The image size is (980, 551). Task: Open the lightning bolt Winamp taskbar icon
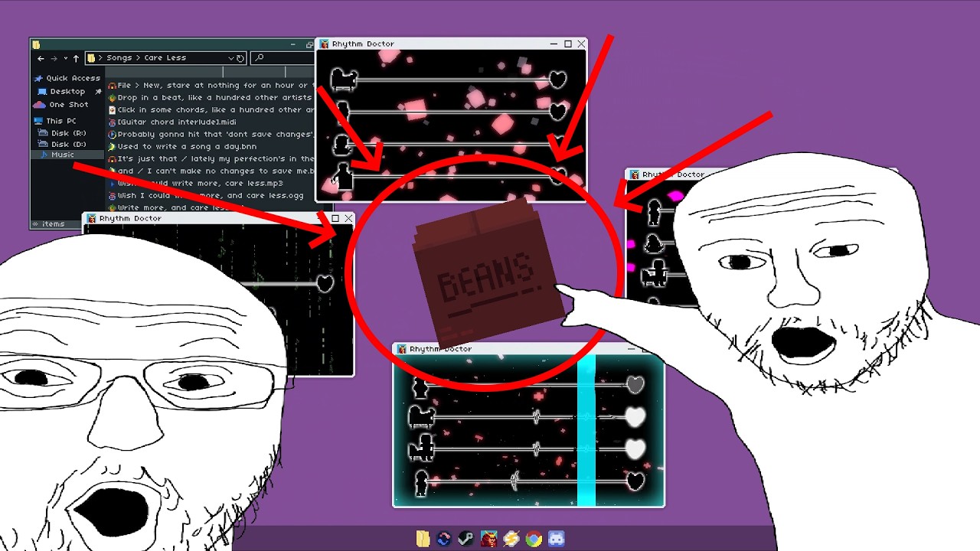coord(511,539)
